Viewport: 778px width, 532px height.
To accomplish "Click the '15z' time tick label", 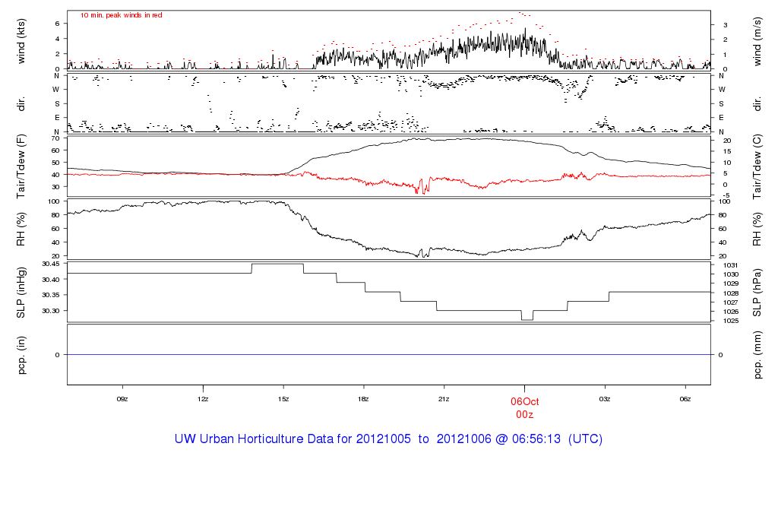I will tap(283, 399).
